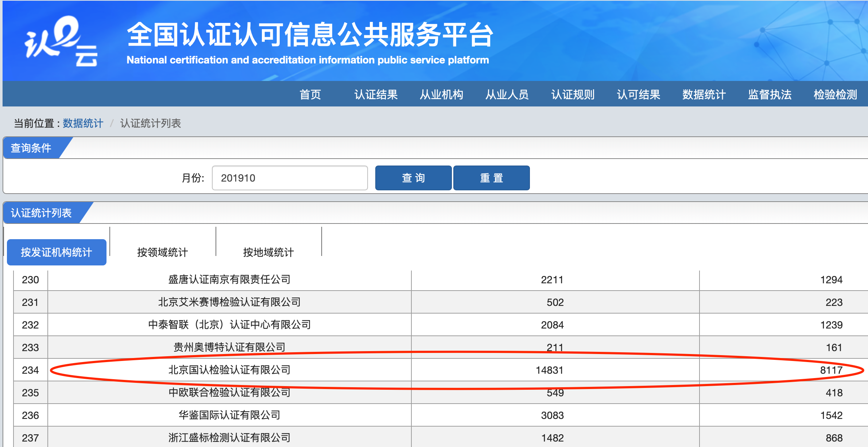Click 中欧联合检验认证有限公司 cell
Screen dimensions: 868x447
click(x=229, y=393)
